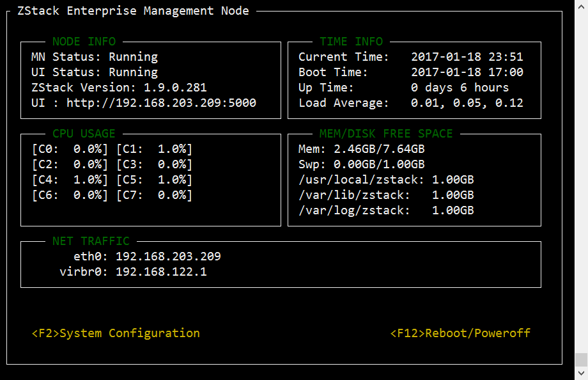Click the virbr0 address 192.168.122.1
The image size is (588, 380).
point(161,272)
